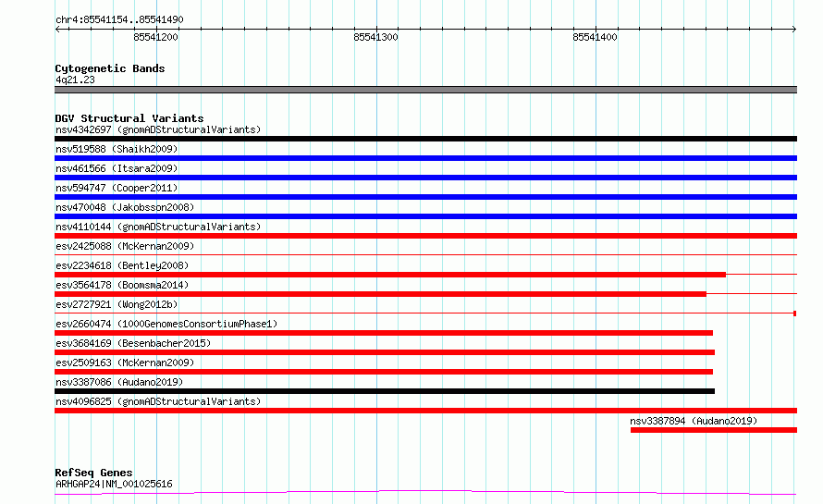Click esv2425088 (McKernan2009) label

tap(125, 246)
